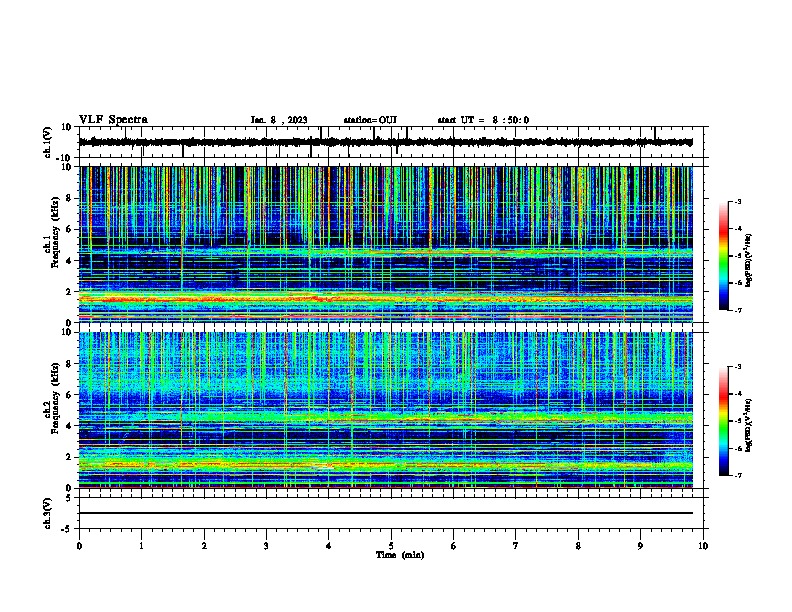Click time-axis tick label "5"

pos(391,546)
